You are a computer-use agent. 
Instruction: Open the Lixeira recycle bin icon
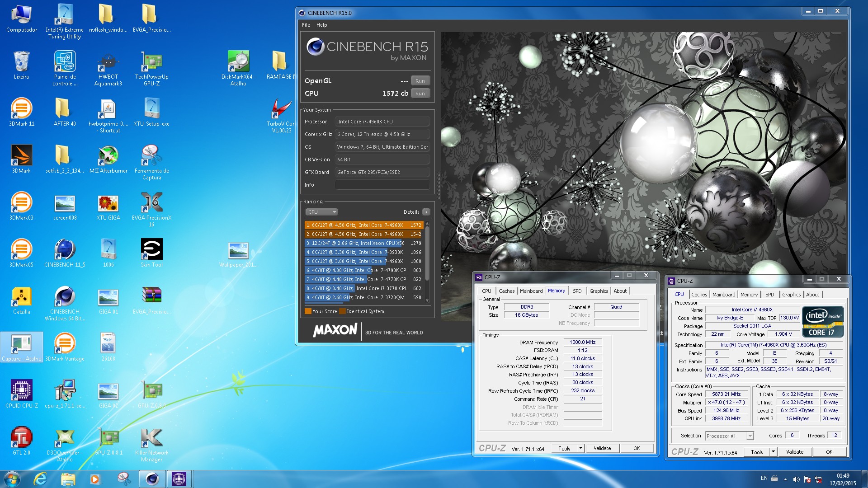coord(21,65)
